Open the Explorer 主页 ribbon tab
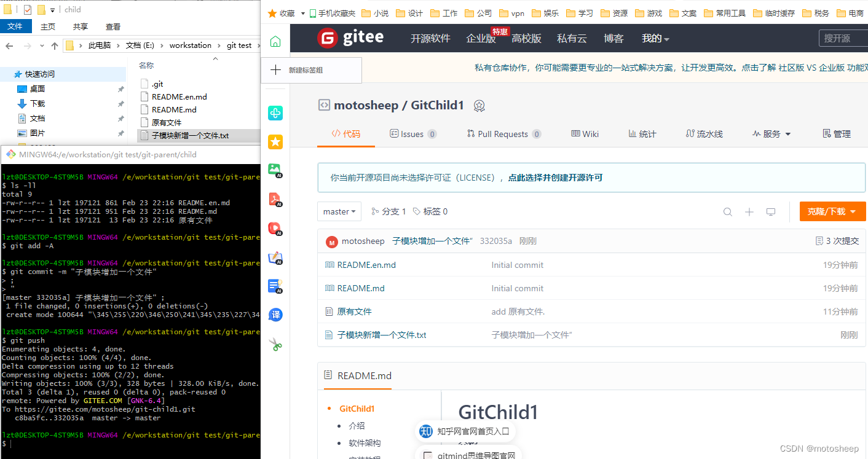 tap(48, 26)
